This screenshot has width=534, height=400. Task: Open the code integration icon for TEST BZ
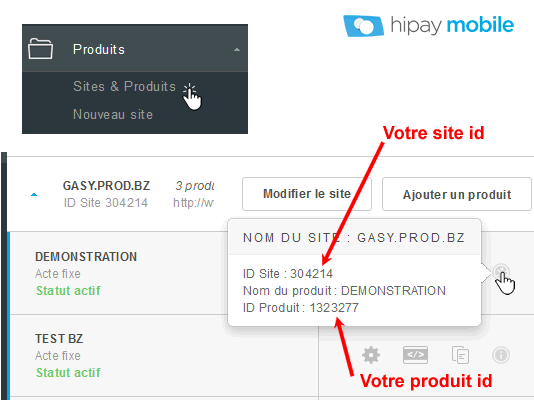pos(415,355)
